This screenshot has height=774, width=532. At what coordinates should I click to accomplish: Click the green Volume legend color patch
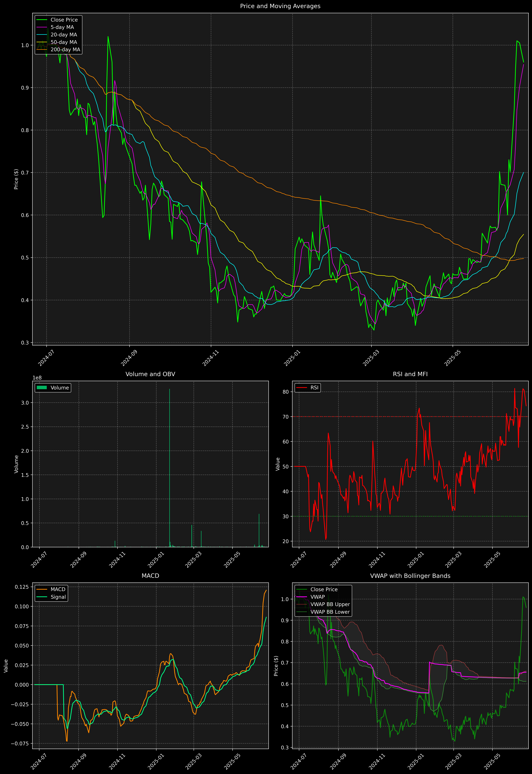42,388
